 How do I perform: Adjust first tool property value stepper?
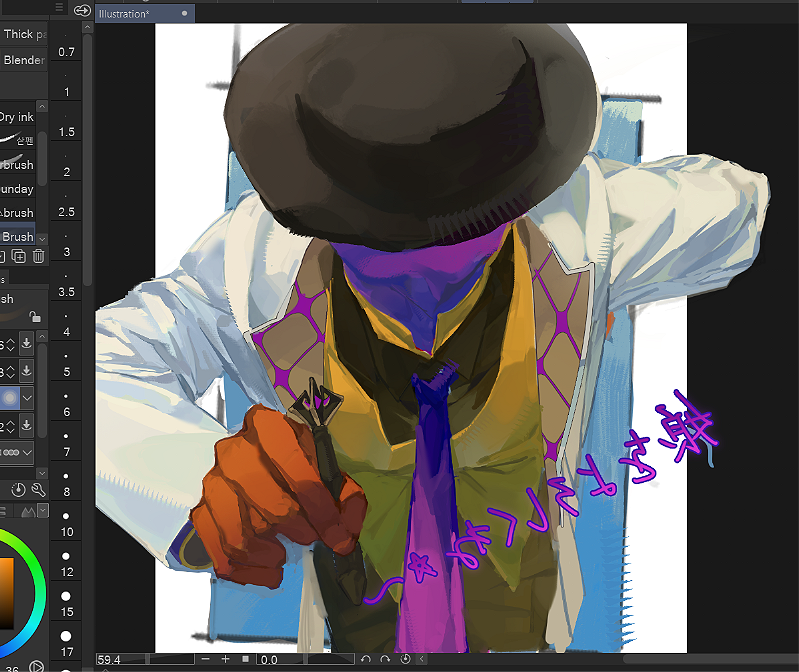coord(10,345)
